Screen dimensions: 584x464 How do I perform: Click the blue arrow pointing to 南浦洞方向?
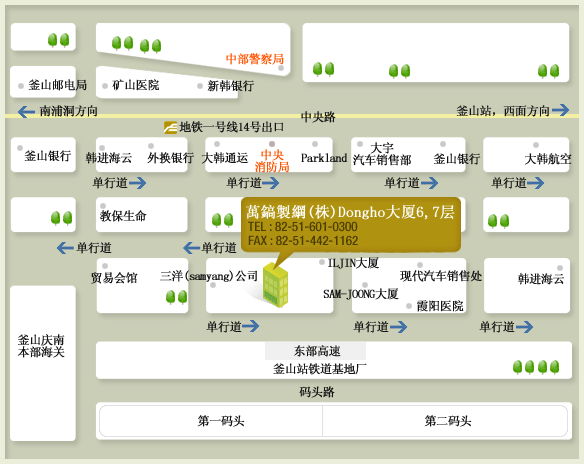[26, 111]
